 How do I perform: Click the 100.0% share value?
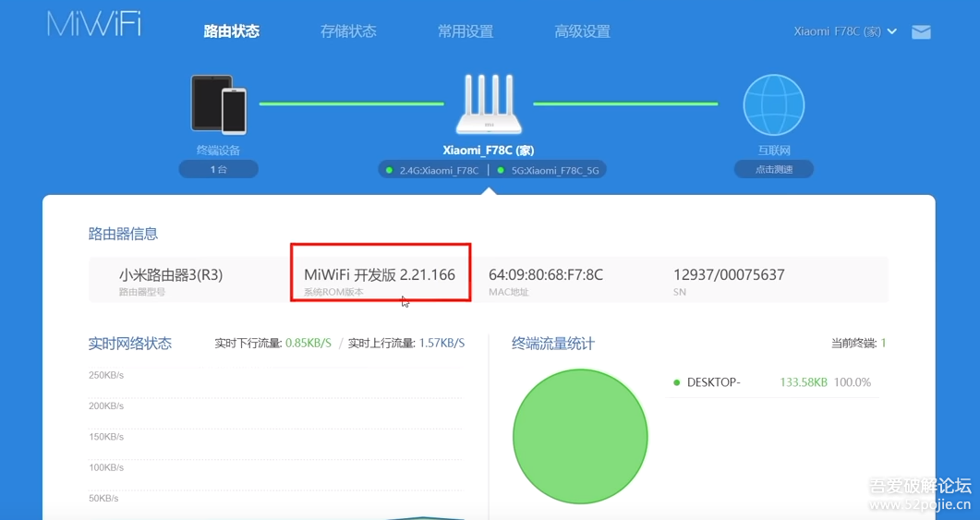point(853,382)
